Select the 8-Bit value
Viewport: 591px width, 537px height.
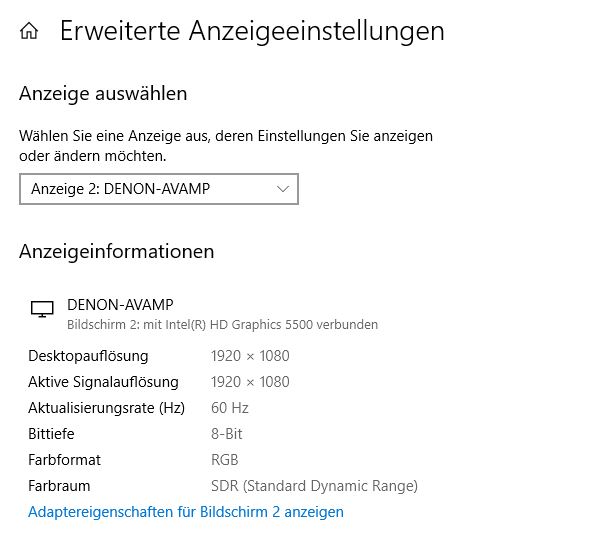[227, 434]
